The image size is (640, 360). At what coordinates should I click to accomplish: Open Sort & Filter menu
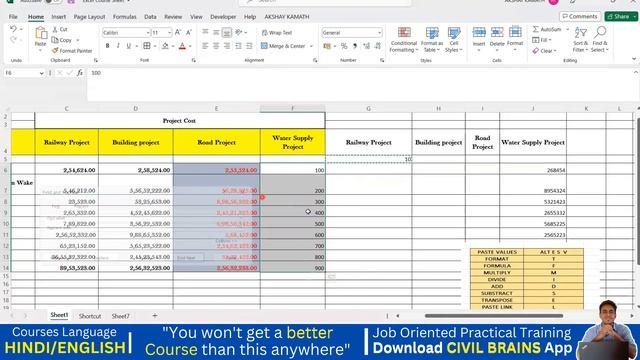click(x=580, y=40)
